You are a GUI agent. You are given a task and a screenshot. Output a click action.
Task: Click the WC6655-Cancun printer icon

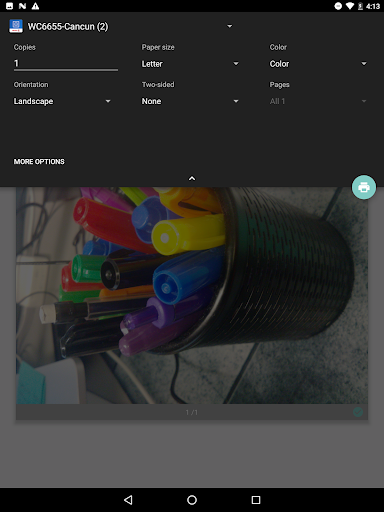tap(16, 26)
